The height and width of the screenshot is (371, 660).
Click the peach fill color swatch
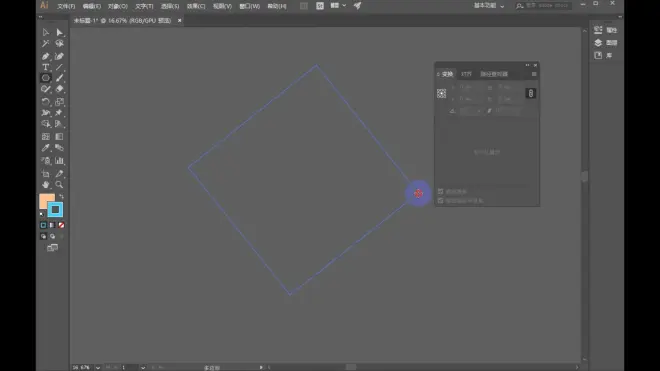click(x=45, y=200)
